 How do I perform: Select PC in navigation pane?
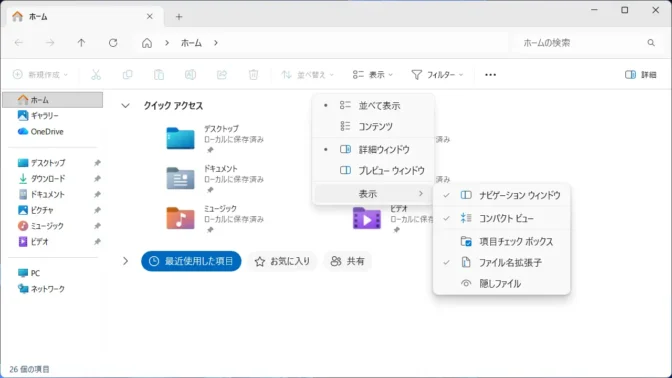[x=29, y=273]
